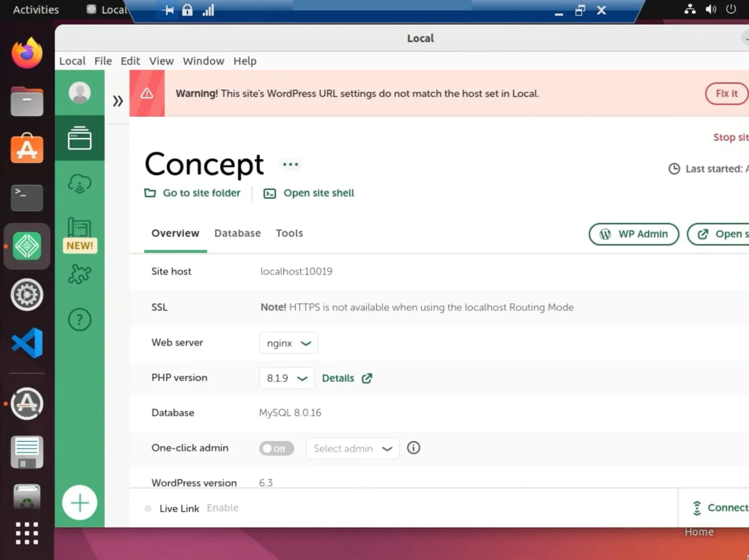Open the PHP version 8.1.9 dropdown

pyautogui.click(x=286, y=378)
